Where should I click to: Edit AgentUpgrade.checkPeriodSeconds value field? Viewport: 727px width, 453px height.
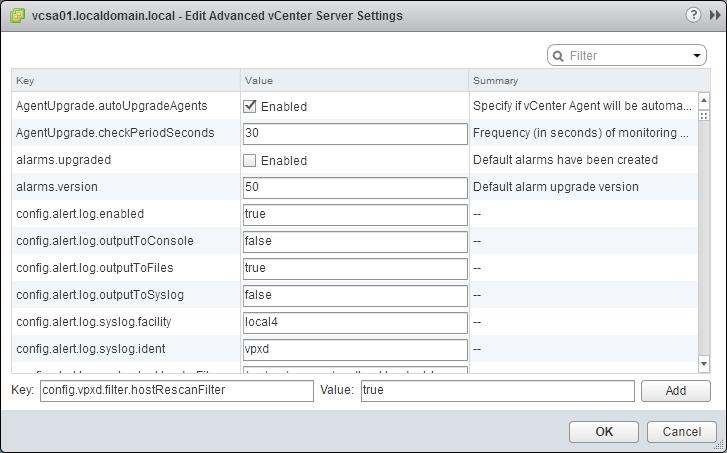355,133
